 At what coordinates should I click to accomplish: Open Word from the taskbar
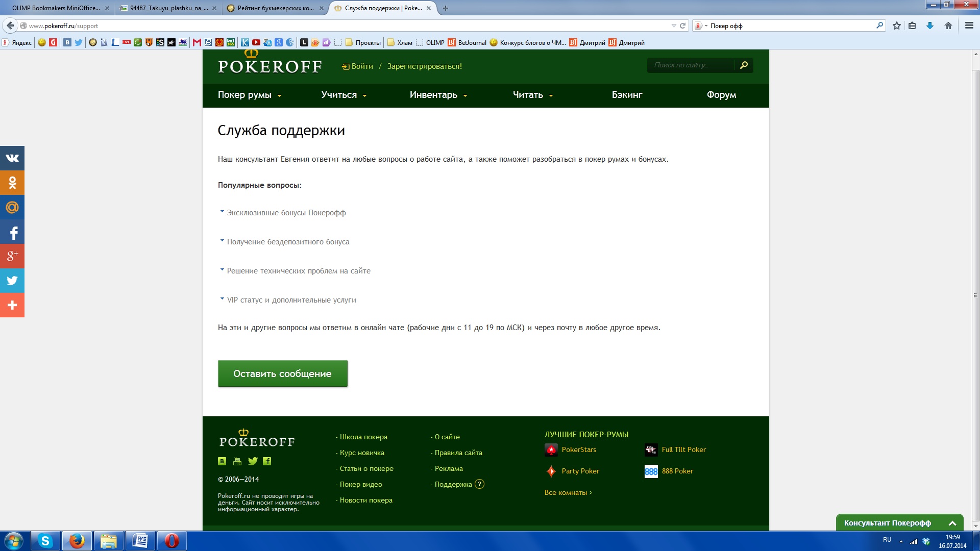140,541
